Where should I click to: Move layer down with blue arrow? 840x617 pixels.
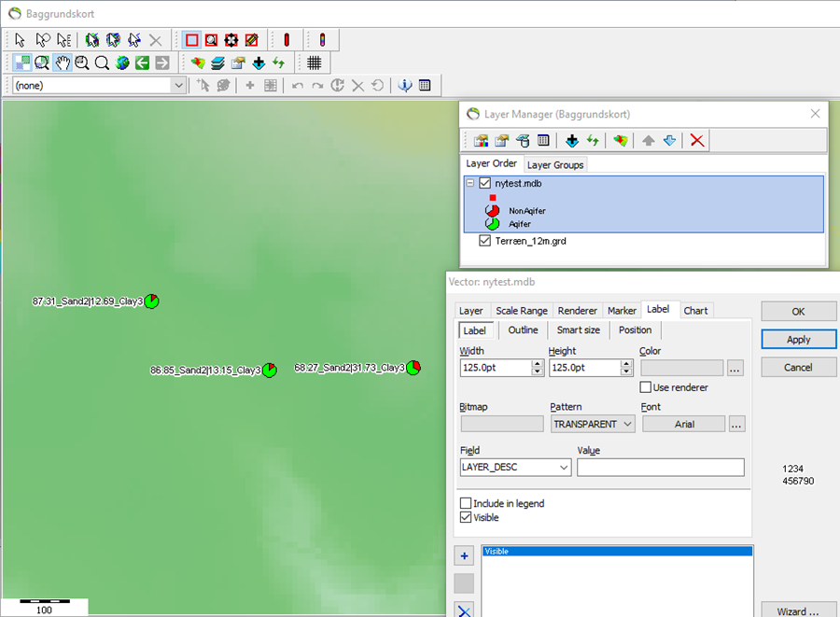point(669,140)
